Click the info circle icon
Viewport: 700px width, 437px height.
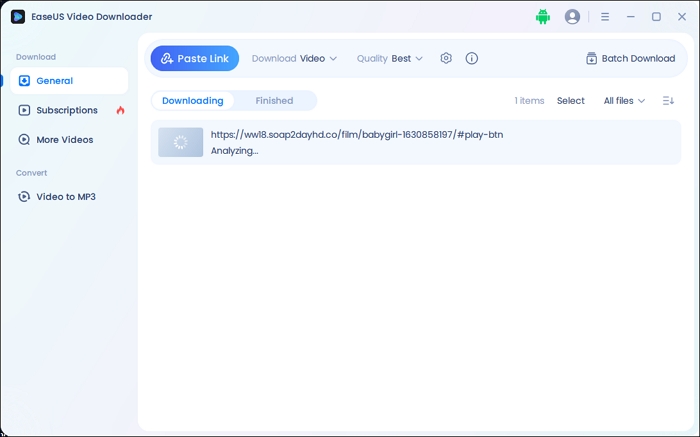472,58
